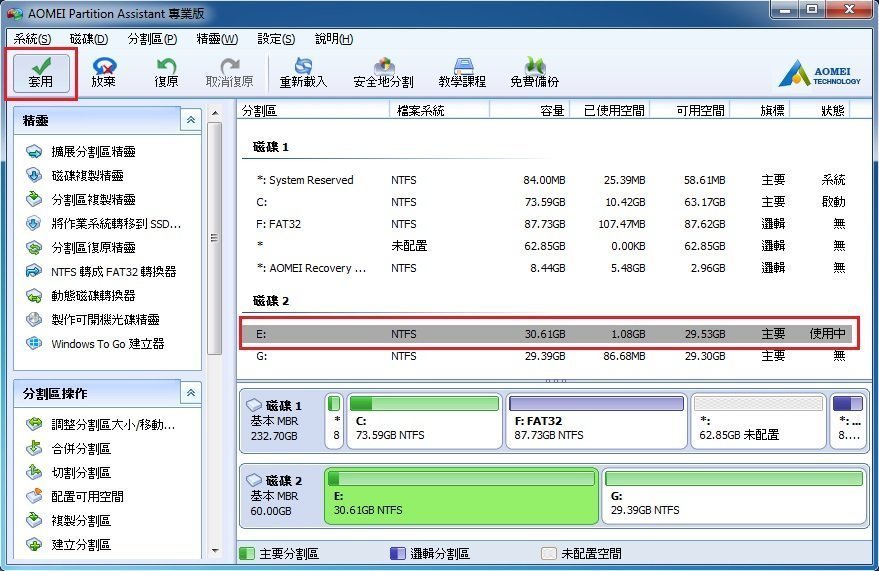The height and width of the screenshot is (571, 879).
Task: Select the AOMEI Recovery partition row
Action: (x=549, y=268)
